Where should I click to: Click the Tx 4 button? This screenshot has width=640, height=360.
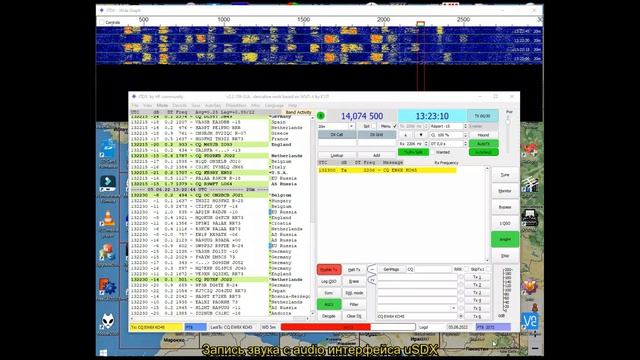(477, 300)
